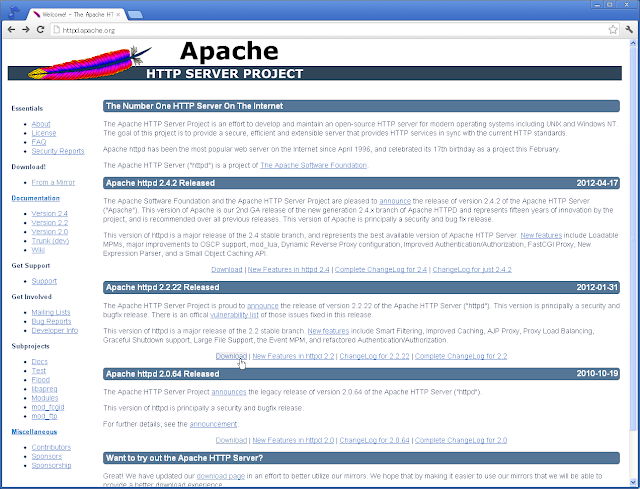Open ChangeLog for 2.2.22 link
Viewport: 640px width, 489px height.
[374, 356]
